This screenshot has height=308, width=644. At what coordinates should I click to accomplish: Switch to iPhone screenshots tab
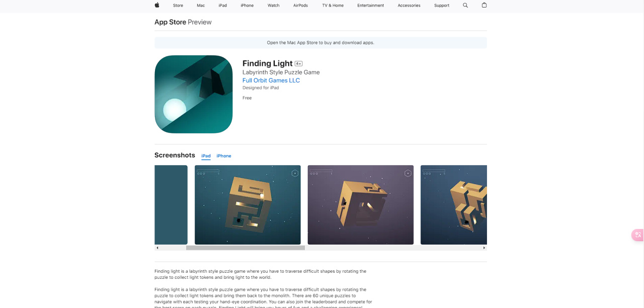(x=224, y=156)
